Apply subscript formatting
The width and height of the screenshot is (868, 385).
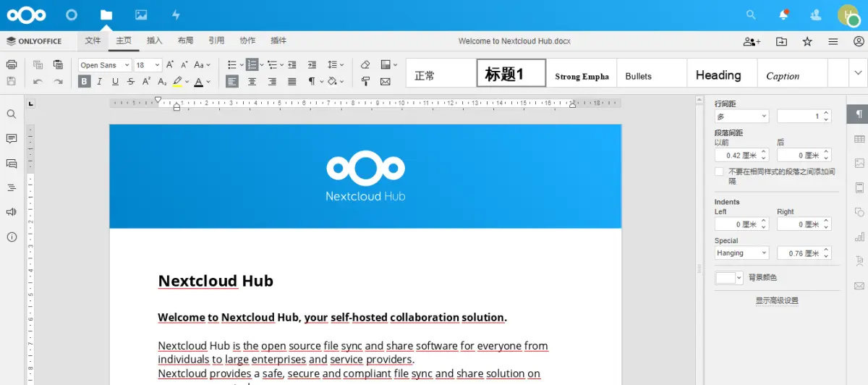[x=162, y=82]
